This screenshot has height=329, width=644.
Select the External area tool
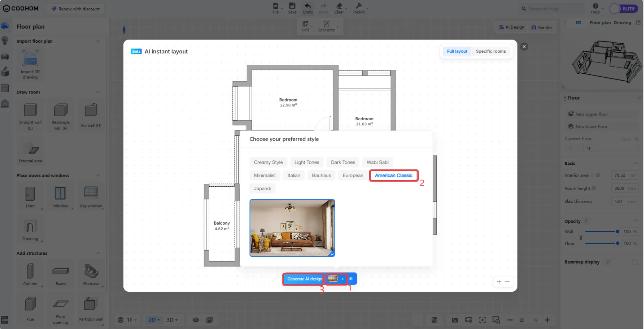click(x=30, y=149)
